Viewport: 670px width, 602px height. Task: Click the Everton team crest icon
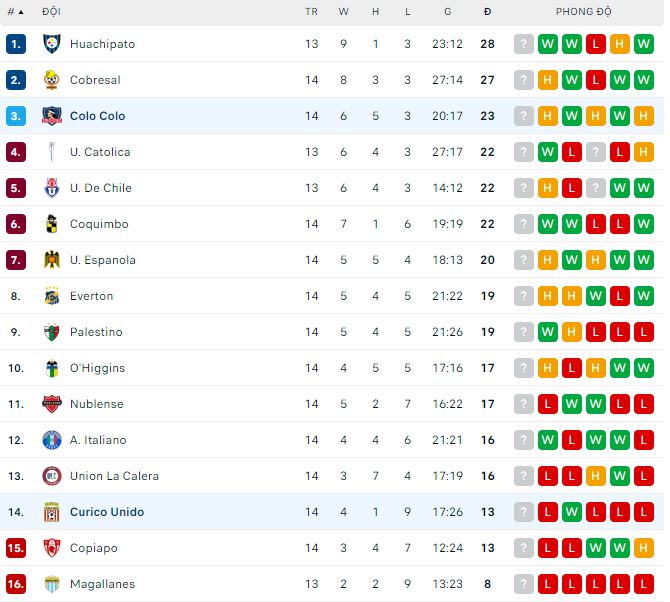pos(52,296)
